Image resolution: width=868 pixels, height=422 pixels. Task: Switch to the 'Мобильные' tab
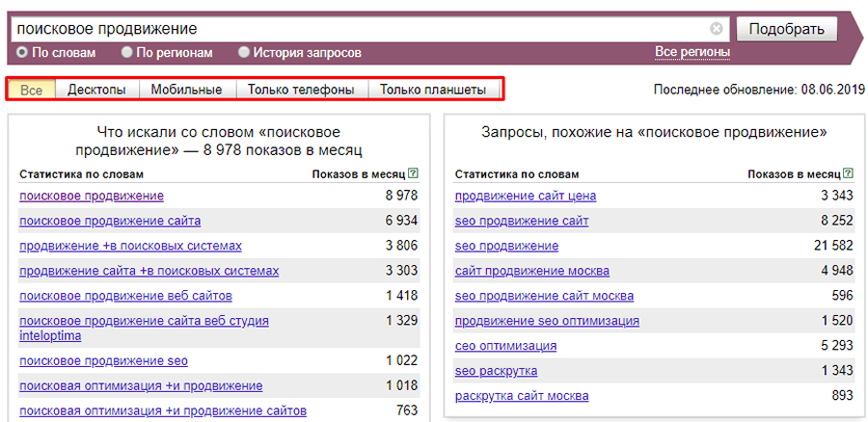click(x=187, y=90)
